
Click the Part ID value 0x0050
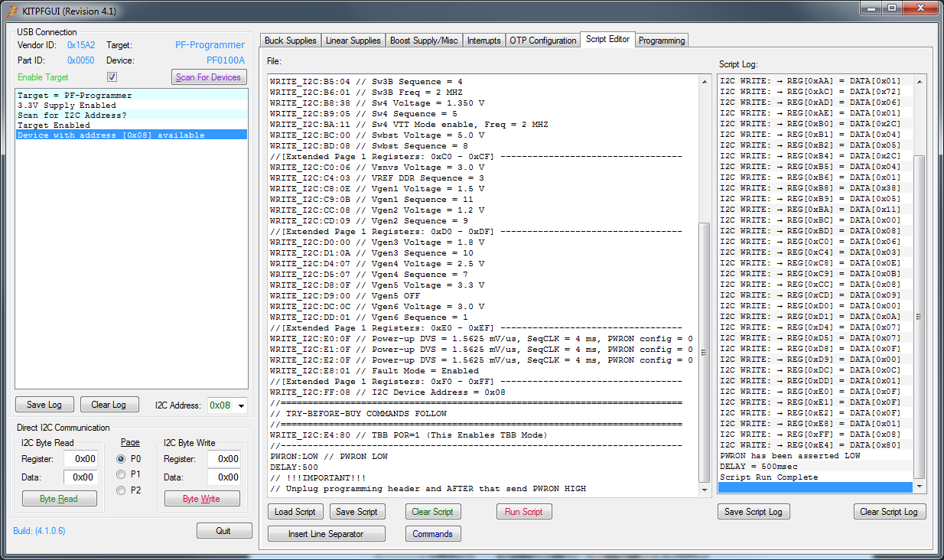[81, 60]
